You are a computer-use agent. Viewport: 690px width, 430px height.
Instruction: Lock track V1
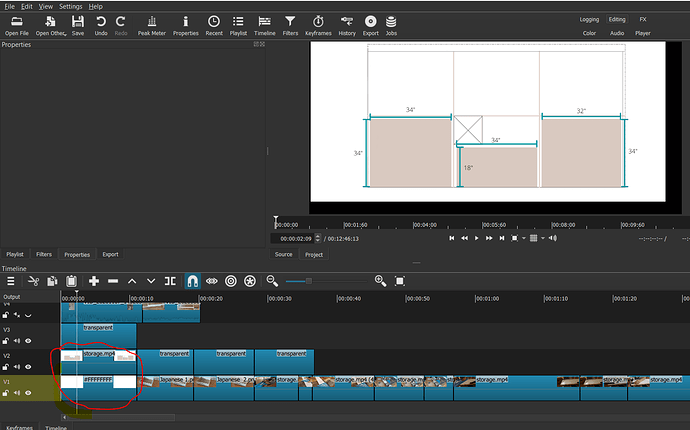pyautogui.click(x=5, y=393)
